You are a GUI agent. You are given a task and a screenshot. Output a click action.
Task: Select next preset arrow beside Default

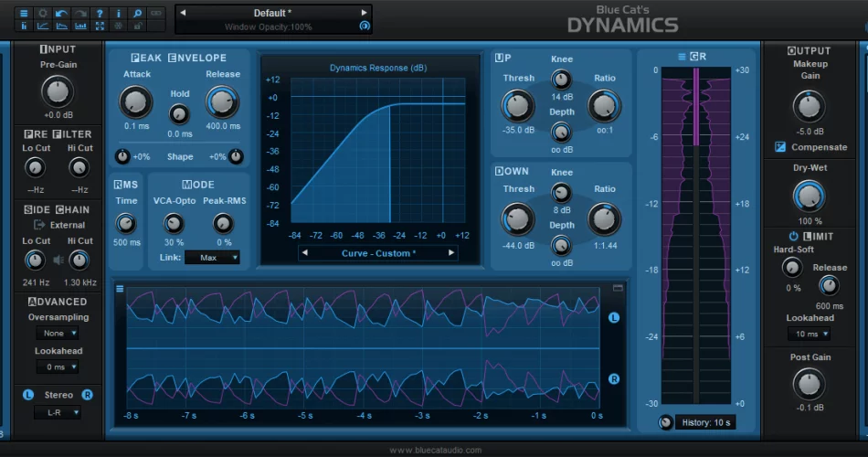coord(364,13)
